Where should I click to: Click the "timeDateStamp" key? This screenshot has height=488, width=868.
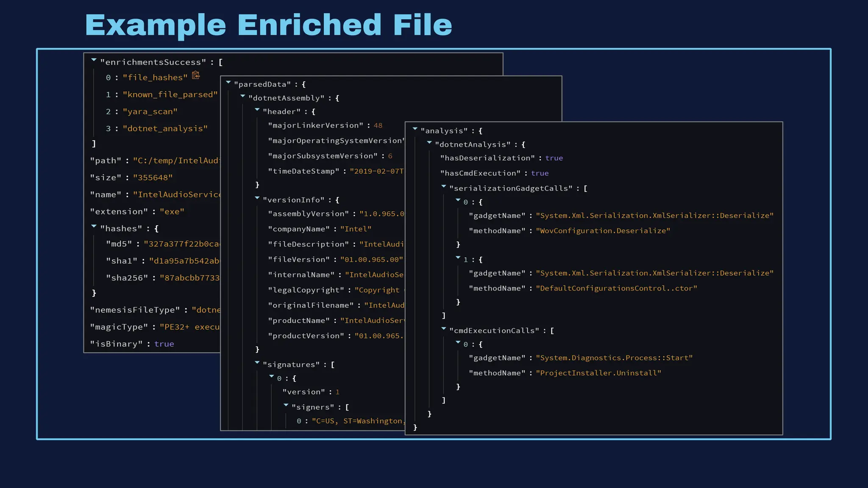point(303,171)
